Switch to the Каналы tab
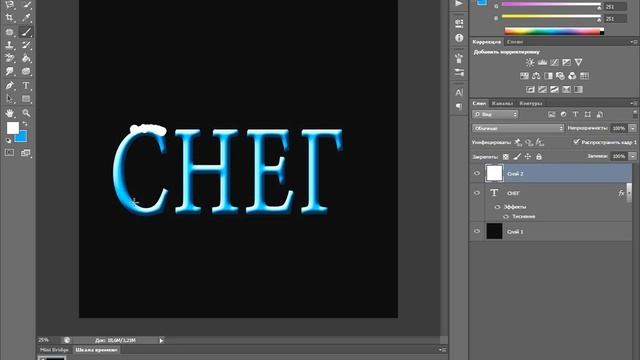 coord(502,104)
